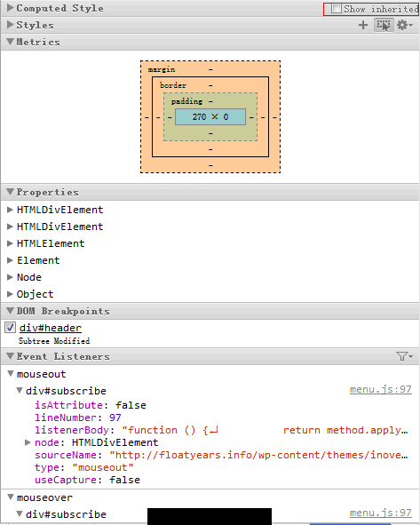
Task: Select the type: "mouseout" row
Action: tap(84, 467)
